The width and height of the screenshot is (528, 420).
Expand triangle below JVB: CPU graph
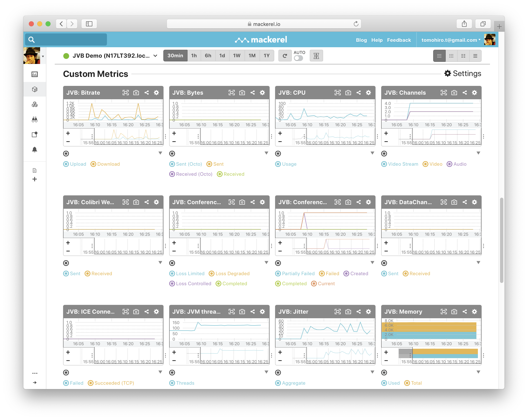372,153
